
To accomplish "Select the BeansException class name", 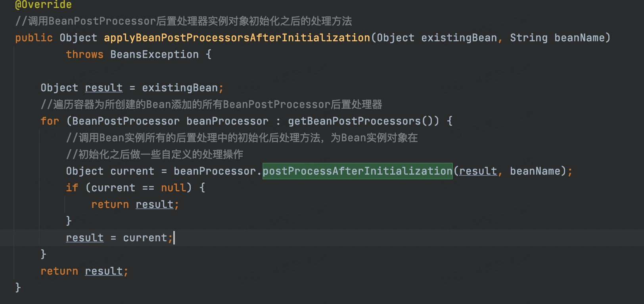I will pos(154,54).
